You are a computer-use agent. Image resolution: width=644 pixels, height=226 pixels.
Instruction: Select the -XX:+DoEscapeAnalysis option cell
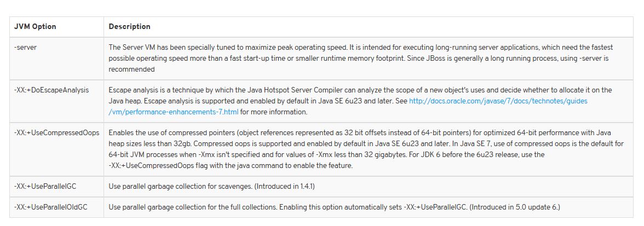[x=57, y=101]
